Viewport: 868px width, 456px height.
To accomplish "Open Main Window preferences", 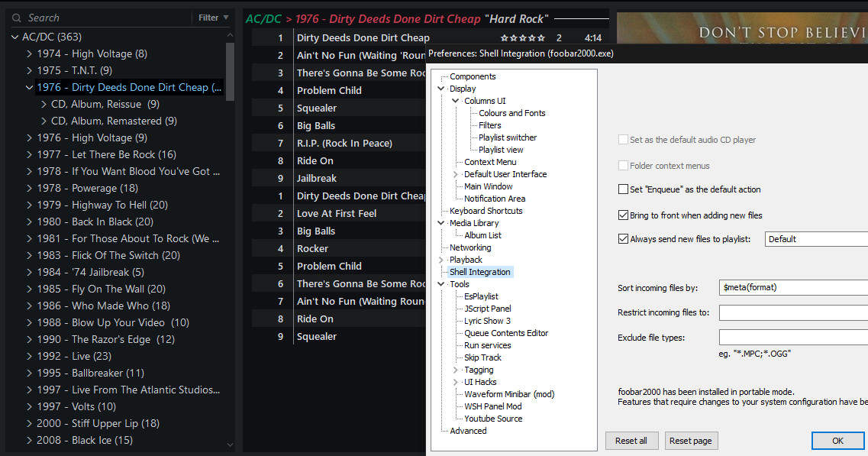I will pos(489,186).
